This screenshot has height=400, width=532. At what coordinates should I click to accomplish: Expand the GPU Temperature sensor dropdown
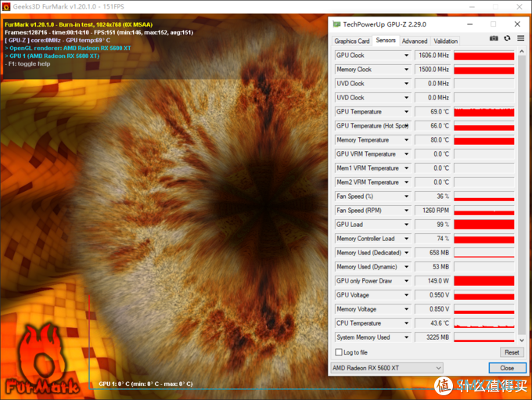tap(407, 112)
